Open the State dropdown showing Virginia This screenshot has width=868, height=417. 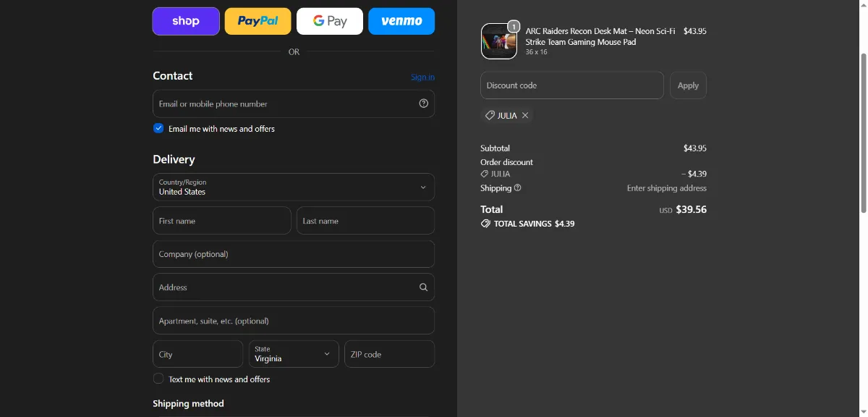294,354
